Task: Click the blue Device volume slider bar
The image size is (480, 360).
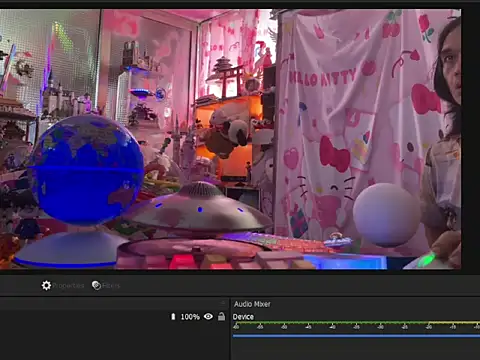Action: pos(356,336)
